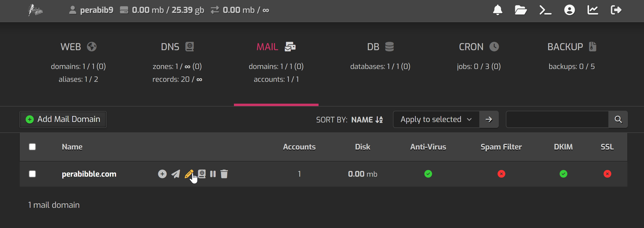
Task: Click the Add Mail Domain button
Action: coord(63,120)
